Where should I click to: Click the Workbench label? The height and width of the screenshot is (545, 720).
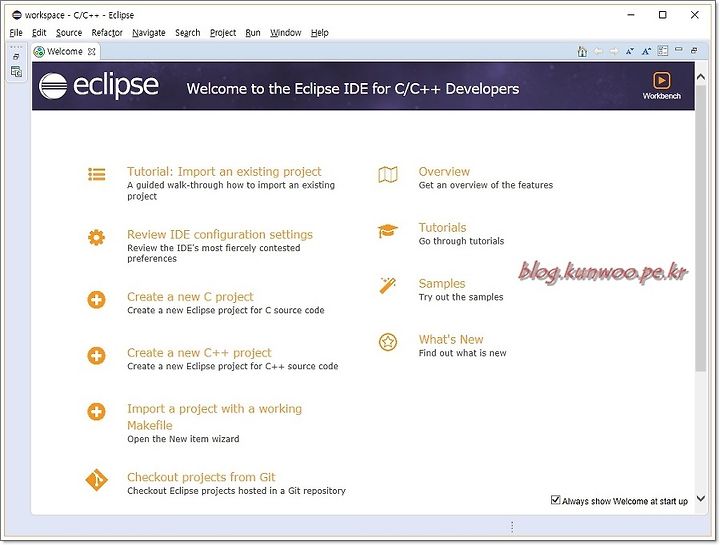[x=662, y=96]
